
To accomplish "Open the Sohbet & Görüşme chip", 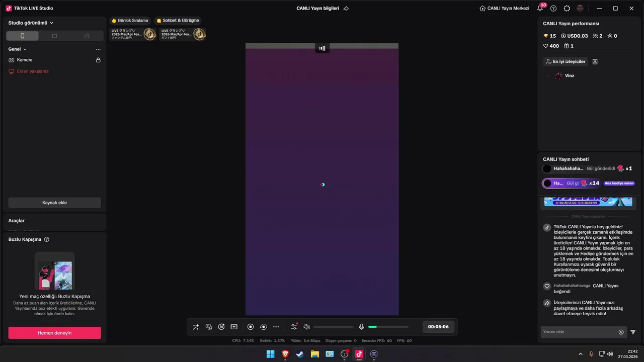I will 178,21.
